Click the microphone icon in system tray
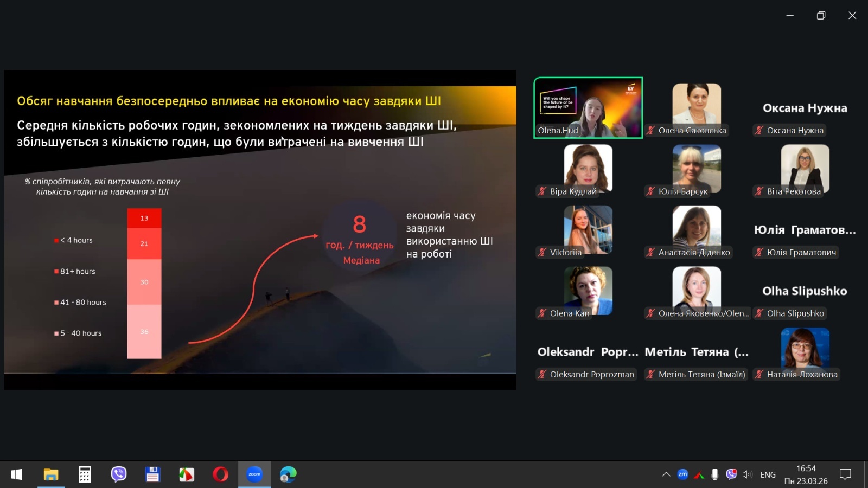Viewport: 868px width, 488px height. 715,474
